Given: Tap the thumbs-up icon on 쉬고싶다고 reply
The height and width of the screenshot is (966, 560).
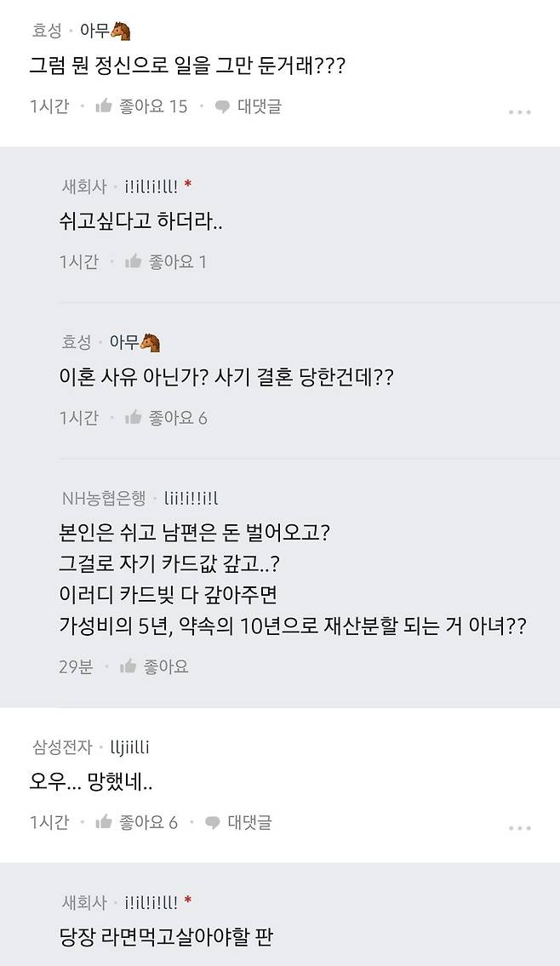Looking at the screenshot, I should click(x=133, y=260).
